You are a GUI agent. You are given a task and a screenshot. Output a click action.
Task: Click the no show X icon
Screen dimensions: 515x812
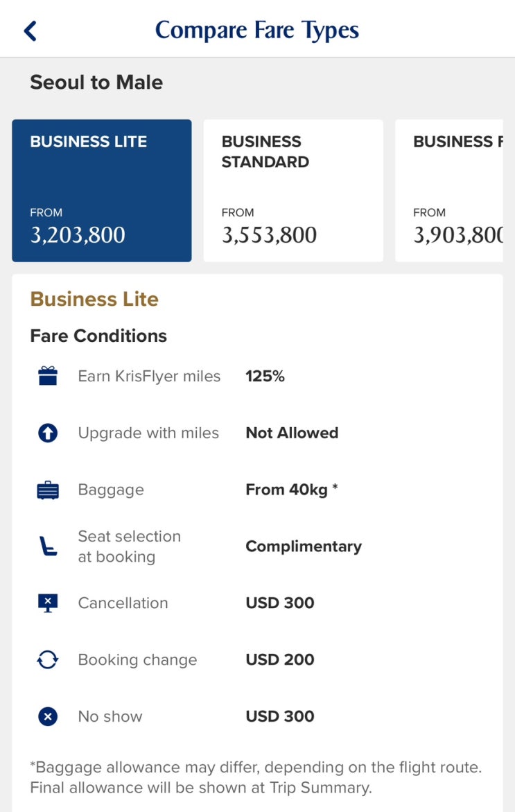[48, 716]
